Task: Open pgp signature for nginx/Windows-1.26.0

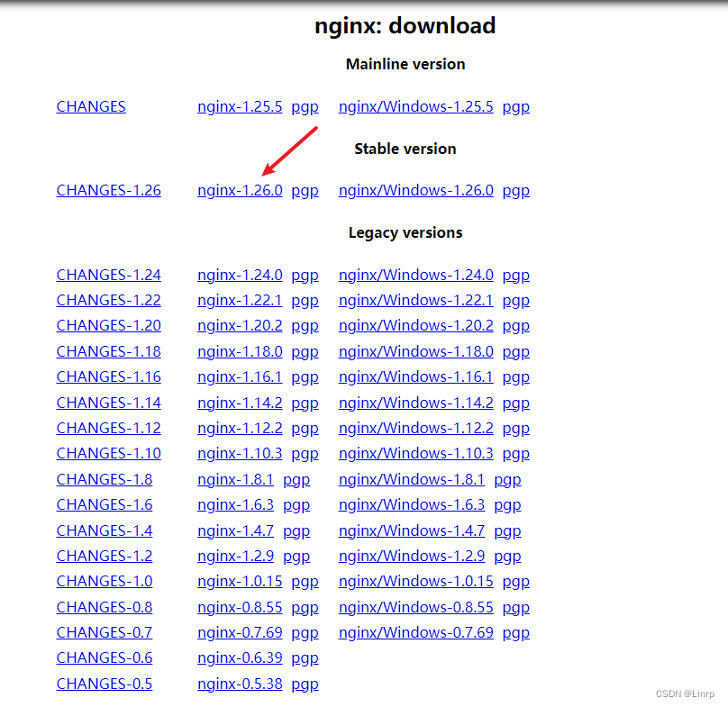Action: pyautogui.click(x=516, y=191)
